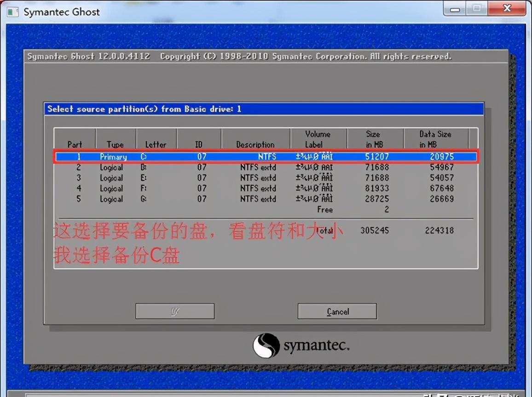Click data size value 20975
Screen dimensions: 532x397
(x=442, y=157)
